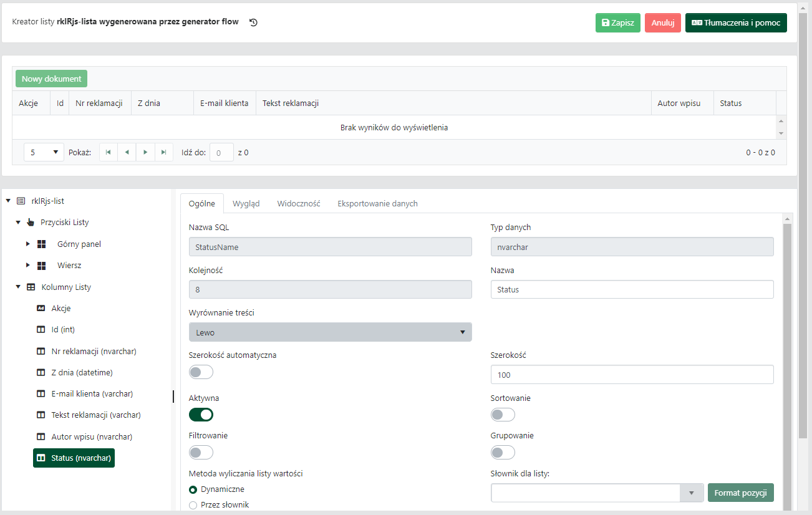Collapse the Kolumny Listy tree node
812x515 pixels.
click(18, 287)
